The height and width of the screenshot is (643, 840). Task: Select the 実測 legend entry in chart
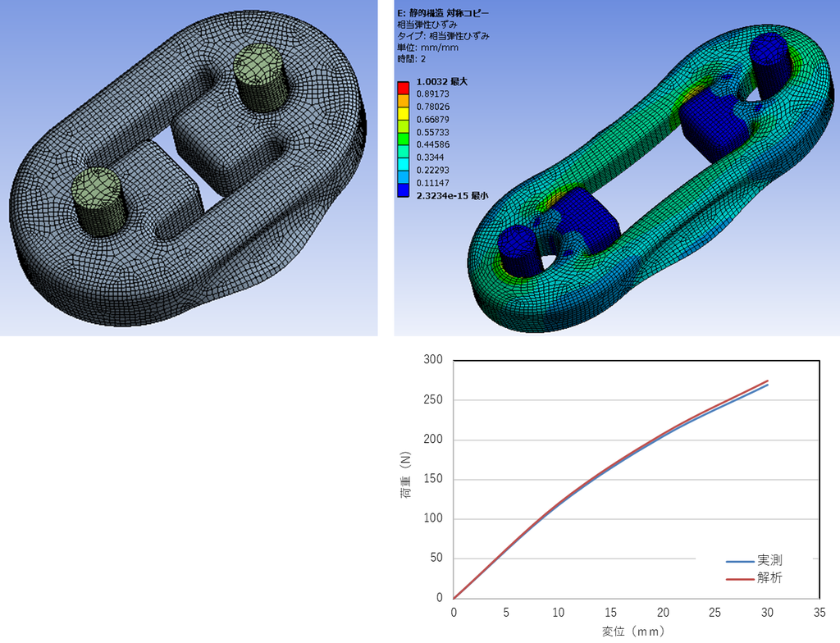coord(755,560)
